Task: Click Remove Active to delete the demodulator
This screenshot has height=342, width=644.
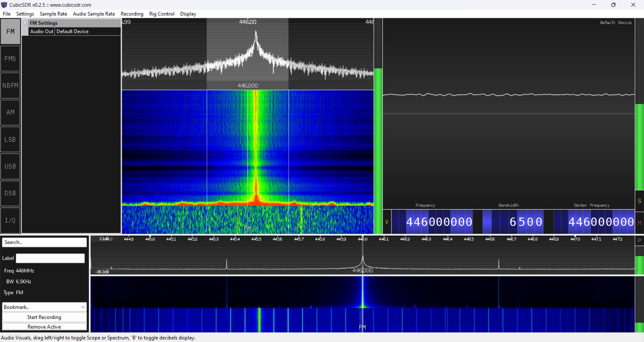Action: [44, 327]
